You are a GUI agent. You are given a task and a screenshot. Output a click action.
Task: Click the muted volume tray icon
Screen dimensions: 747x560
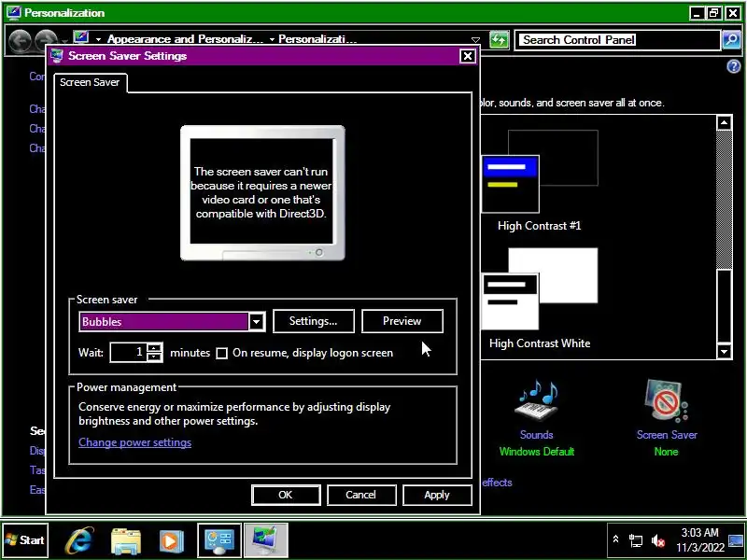point(658,540)
